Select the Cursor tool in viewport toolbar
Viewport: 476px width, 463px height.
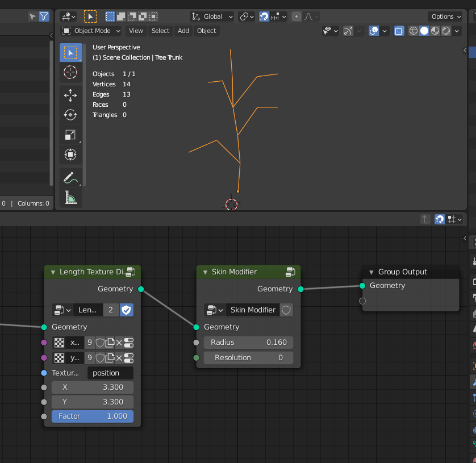[x=70, y=73]
